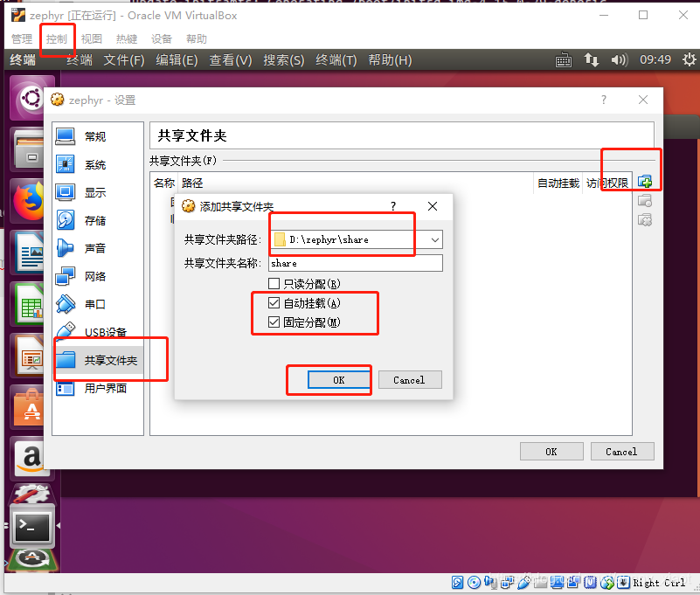Screen dimensions: 700x595
Task: Click Cancel in the zephyr 设置 window
Action: [x=622, y=452]
